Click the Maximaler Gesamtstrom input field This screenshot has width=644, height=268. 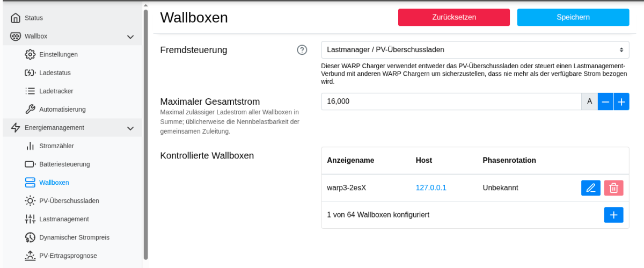[451, 102]
